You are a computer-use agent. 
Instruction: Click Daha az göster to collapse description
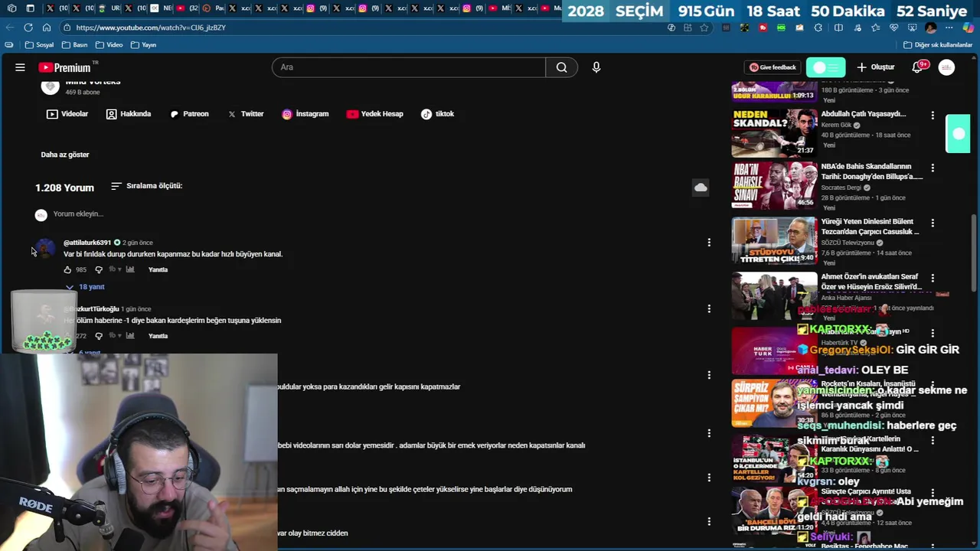[x=65, y=155]
